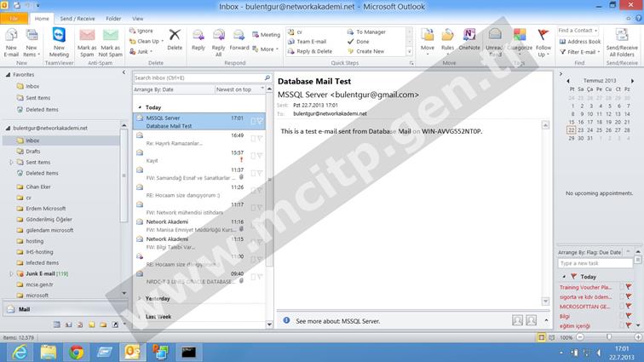Run Send/Receive All Folders
644x362 pixels.
(621, 43)
